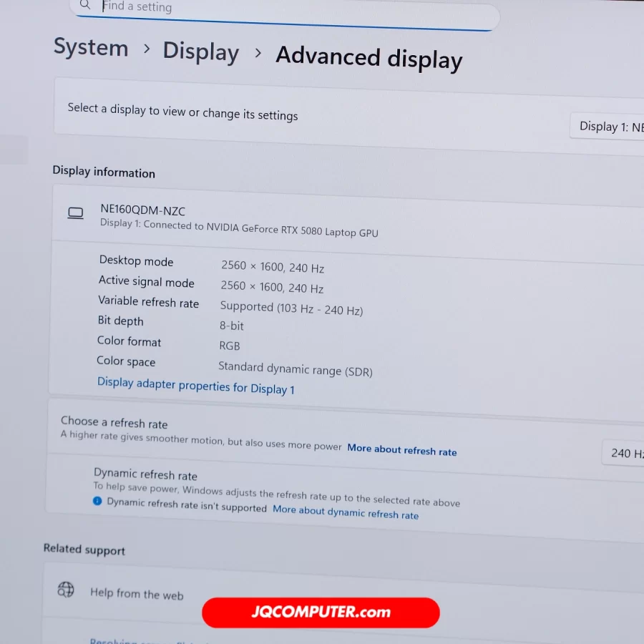Click the laptop icon beside NE160QDM-NZC
This screenshot has width=644, height=644.
click(x=75, y=213)
